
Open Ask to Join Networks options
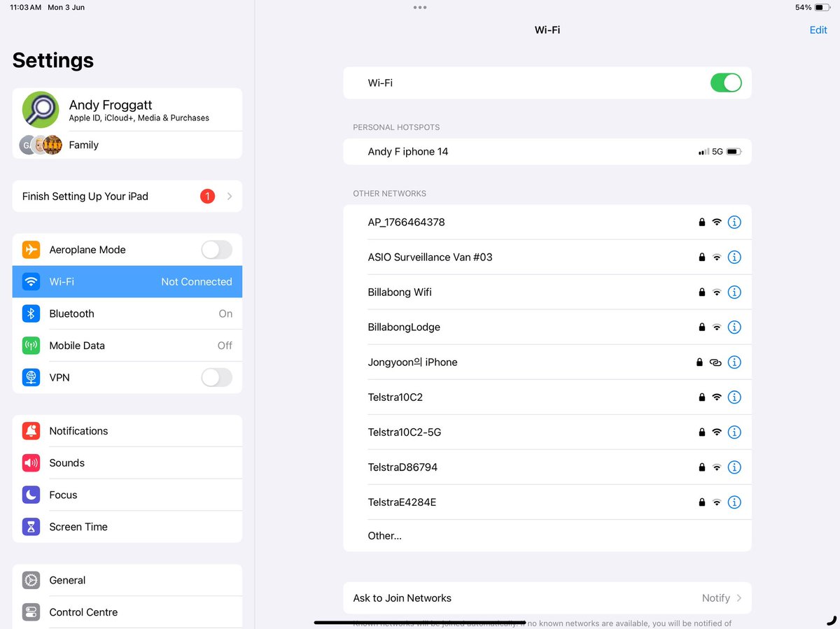547,598
